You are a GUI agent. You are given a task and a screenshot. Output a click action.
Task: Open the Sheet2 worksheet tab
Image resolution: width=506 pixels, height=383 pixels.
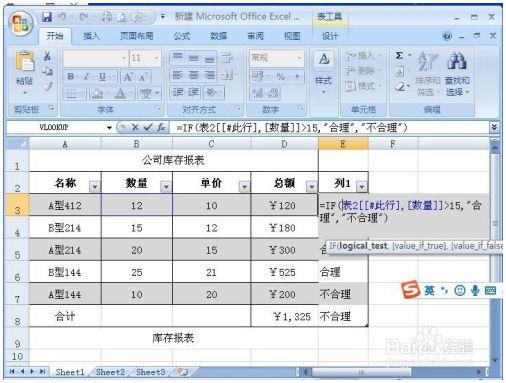(110, 372)
